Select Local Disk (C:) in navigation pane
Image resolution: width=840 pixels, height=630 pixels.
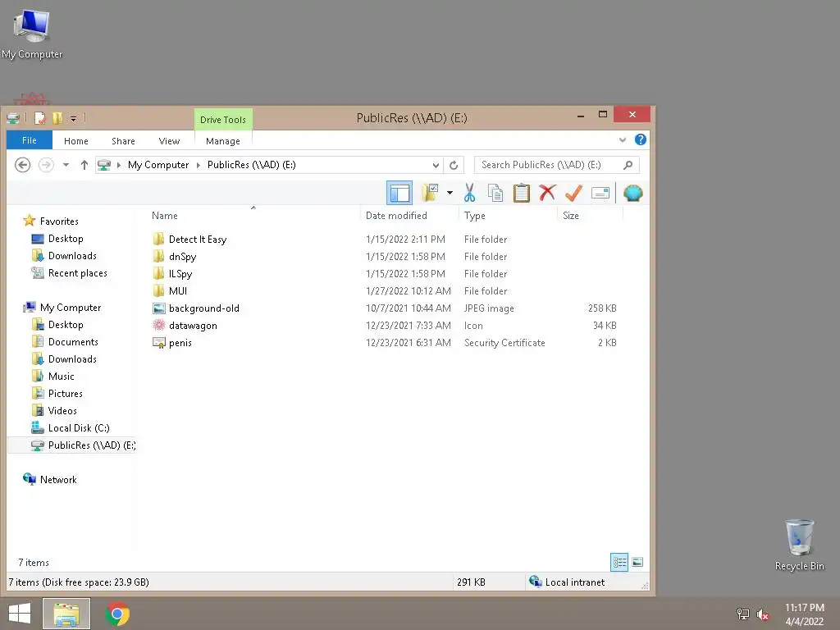pyautogui.click(x=79, y=428)
